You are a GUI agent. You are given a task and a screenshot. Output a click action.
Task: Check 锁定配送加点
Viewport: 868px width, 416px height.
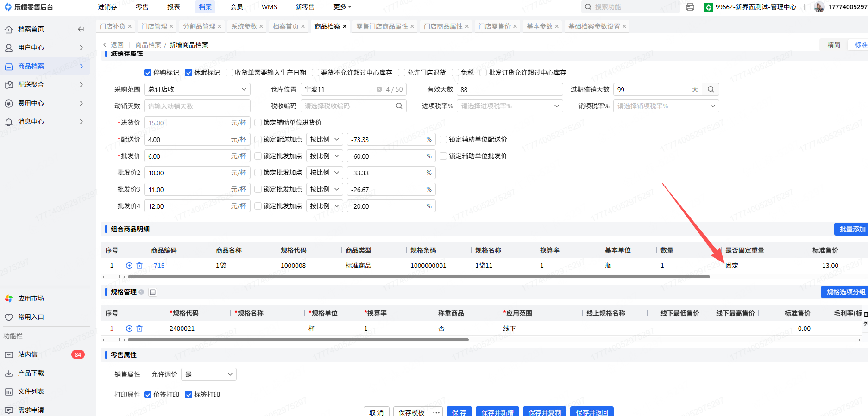click(x=258, y=139)
